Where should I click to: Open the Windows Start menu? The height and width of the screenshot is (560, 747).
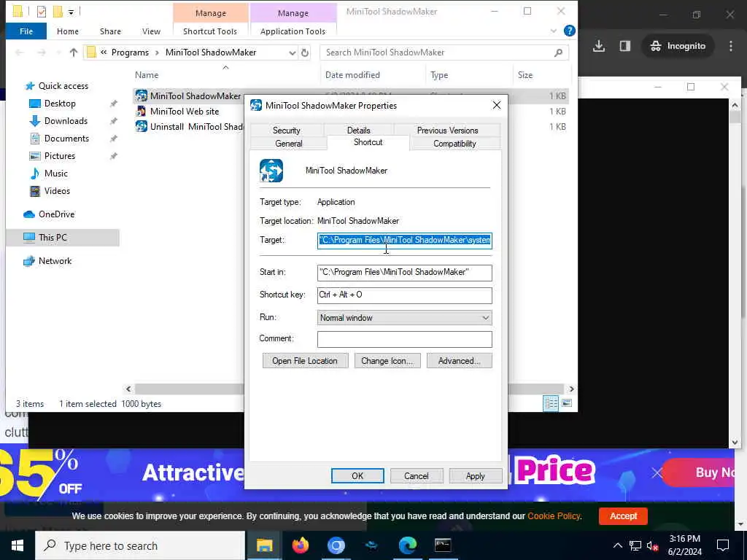[x=18, y=545]
